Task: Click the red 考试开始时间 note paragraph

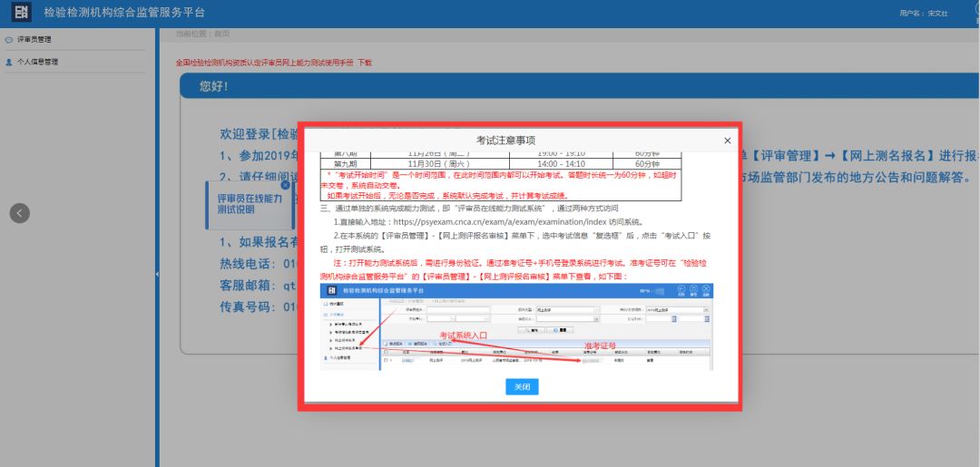Action: pyautogui.click(x=501, y=185)
